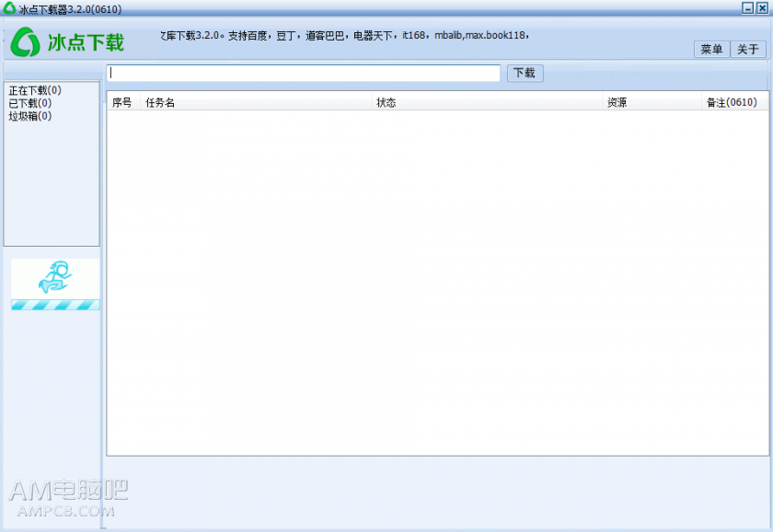773x532 pixels.
Task: Click the 序号 column header
Action: 123,102
